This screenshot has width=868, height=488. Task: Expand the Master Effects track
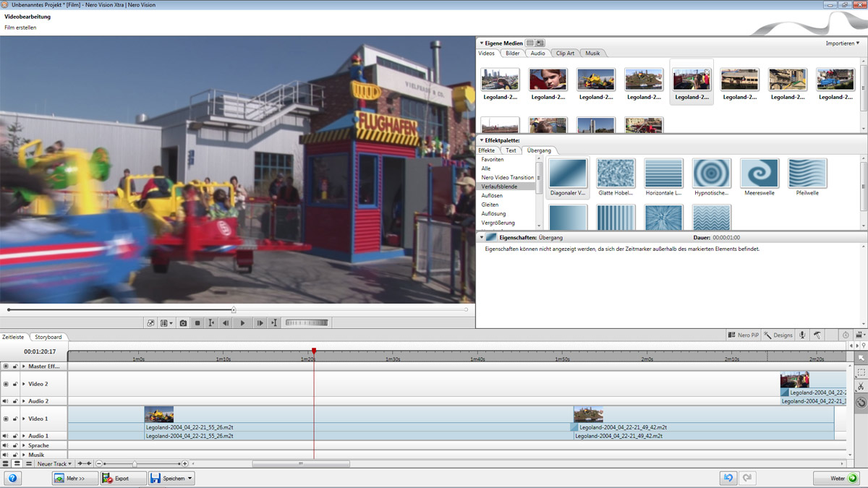pyautogui.click(x=23, y=367)
